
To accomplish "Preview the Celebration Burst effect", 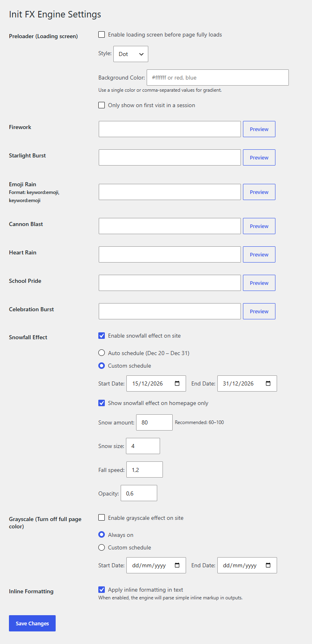I will tap(259, 311).
